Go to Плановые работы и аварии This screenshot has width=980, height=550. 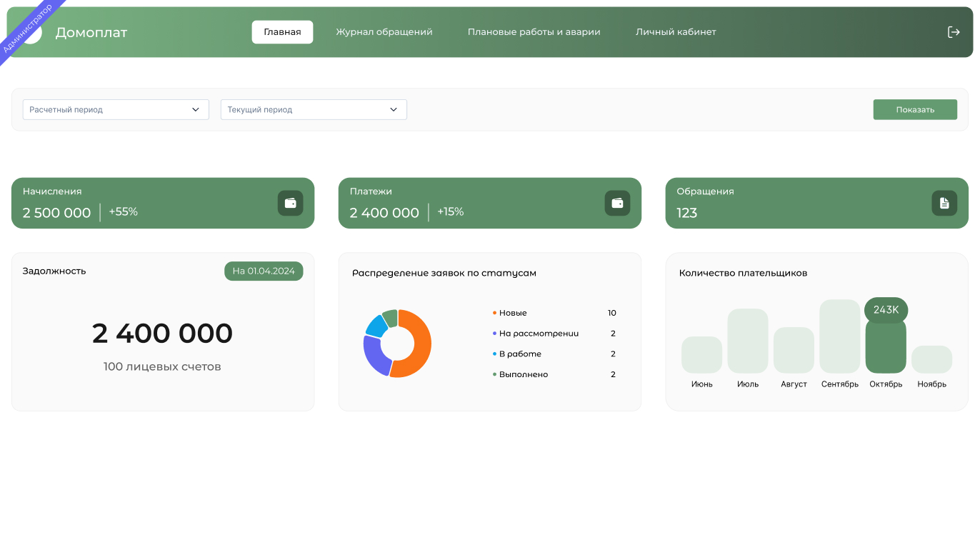point(534,32)
